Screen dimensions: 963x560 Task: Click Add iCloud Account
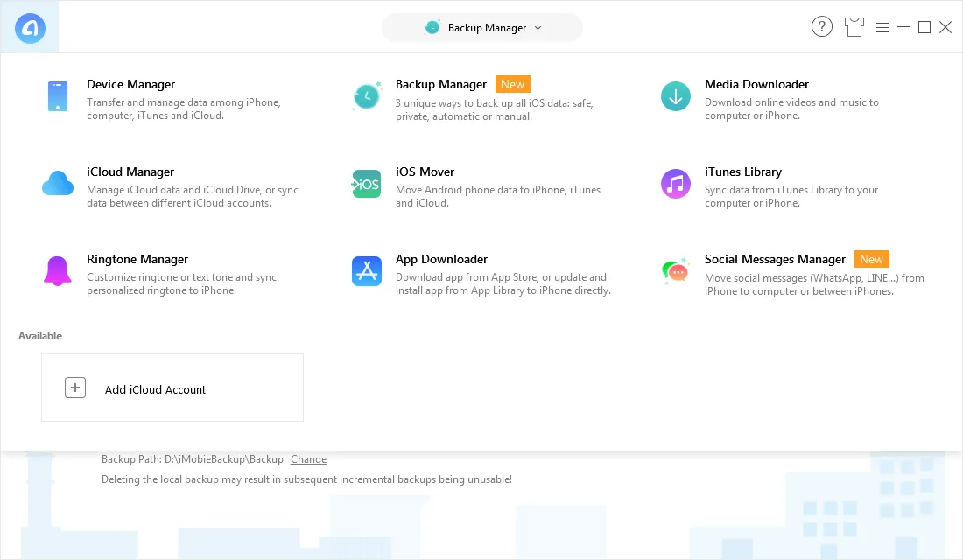pos(172,388)
